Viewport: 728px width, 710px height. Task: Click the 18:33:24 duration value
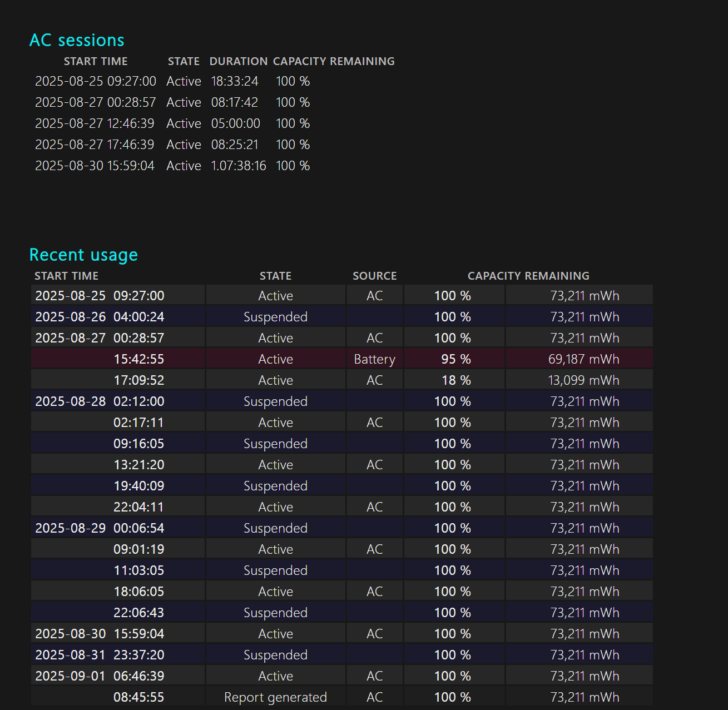pyautogui.click(x=235, y=81)
